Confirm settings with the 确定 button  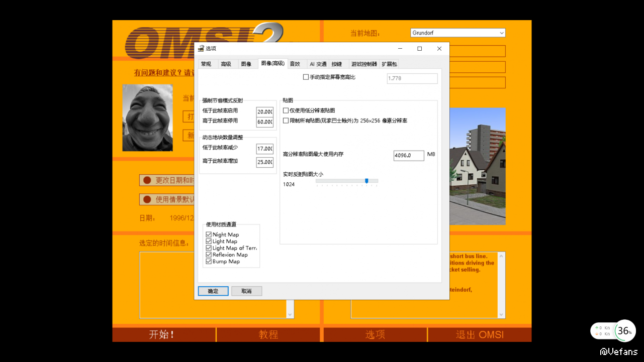[213, 291]
